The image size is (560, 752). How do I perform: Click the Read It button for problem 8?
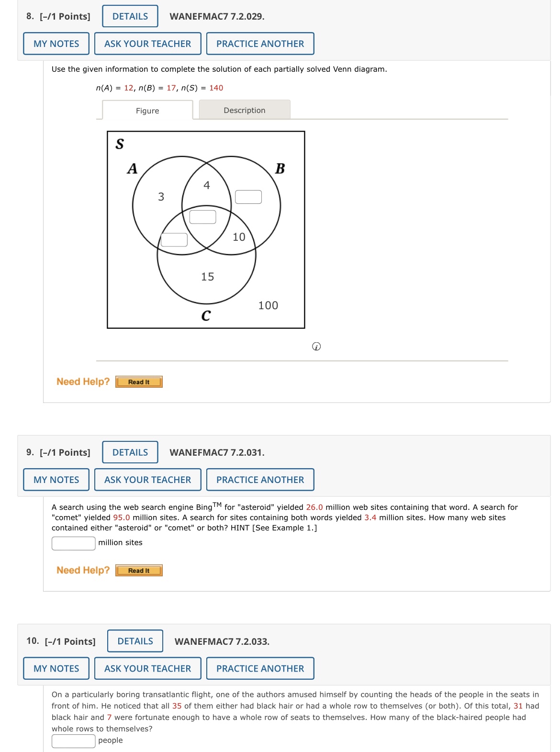pos(138,382)
